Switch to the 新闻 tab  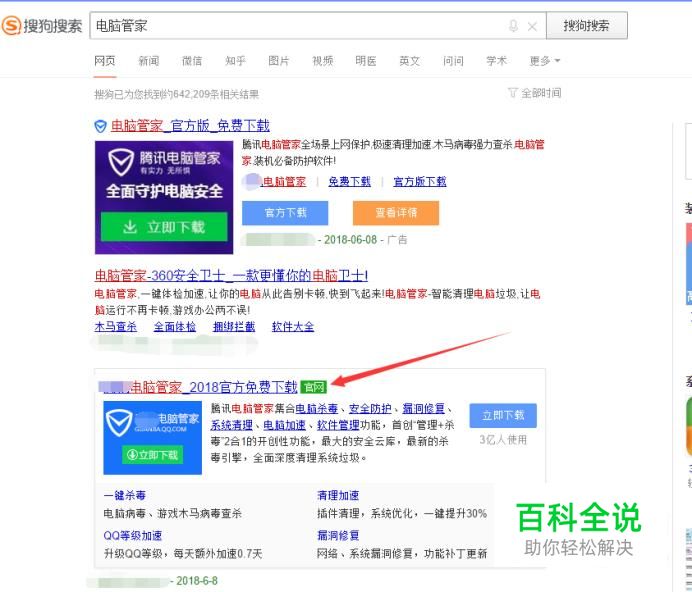(148, 61)
